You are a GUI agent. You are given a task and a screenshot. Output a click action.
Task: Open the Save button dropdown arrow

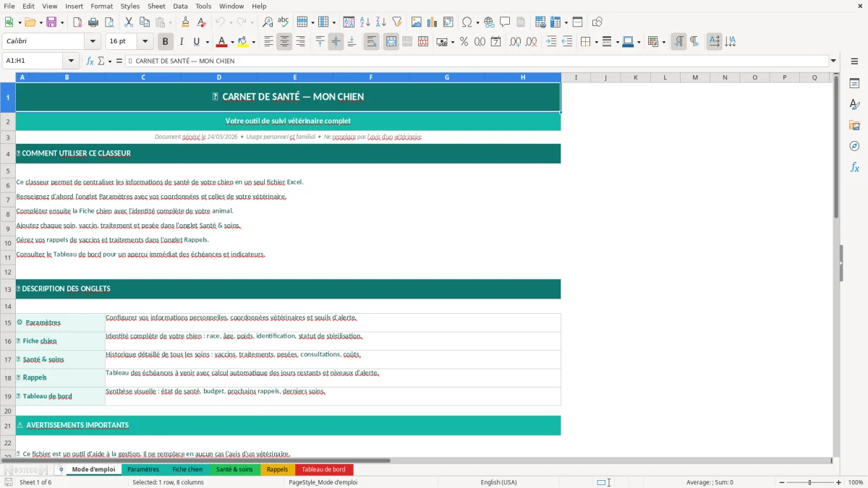pyautogui.click(x=62, y=22)
